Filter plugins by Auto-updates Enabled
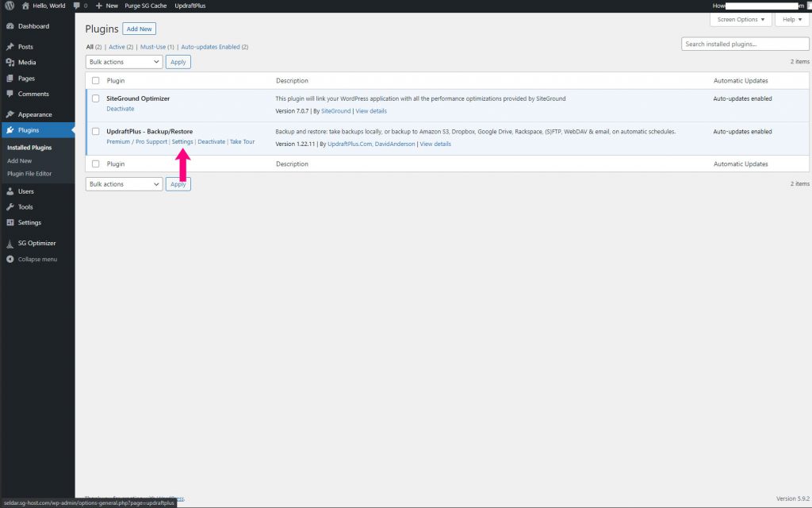The image size is (812, 508). pyautogui.click(x=210, y=47)
